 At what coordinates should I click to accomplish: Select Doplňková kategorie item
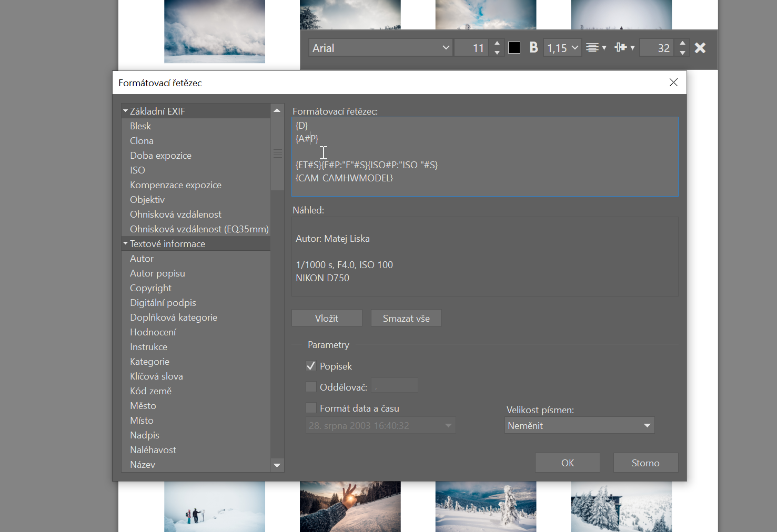(x=196, y=318)
